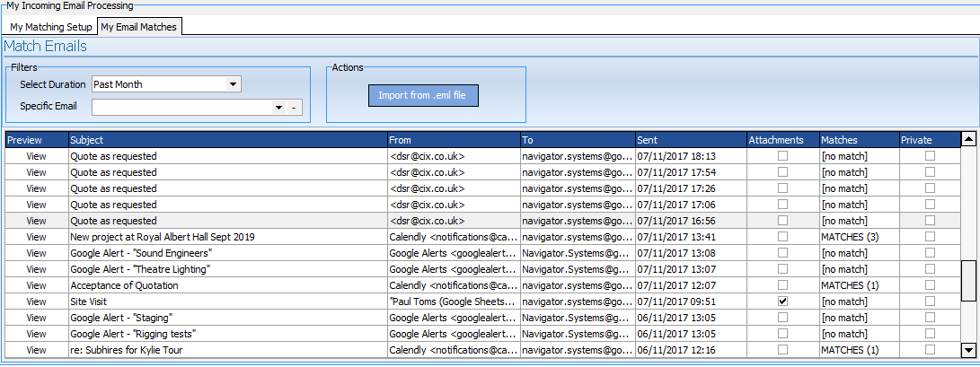
Task: Click the minus button beside Specific Email
Action: tap(295, 108)
